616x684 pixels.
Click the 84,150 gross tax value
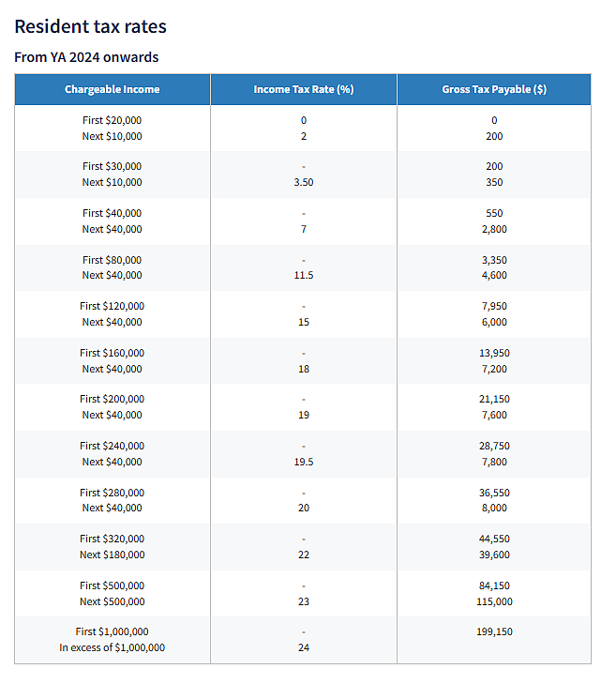pyautogui.click(x=494, y=585)
